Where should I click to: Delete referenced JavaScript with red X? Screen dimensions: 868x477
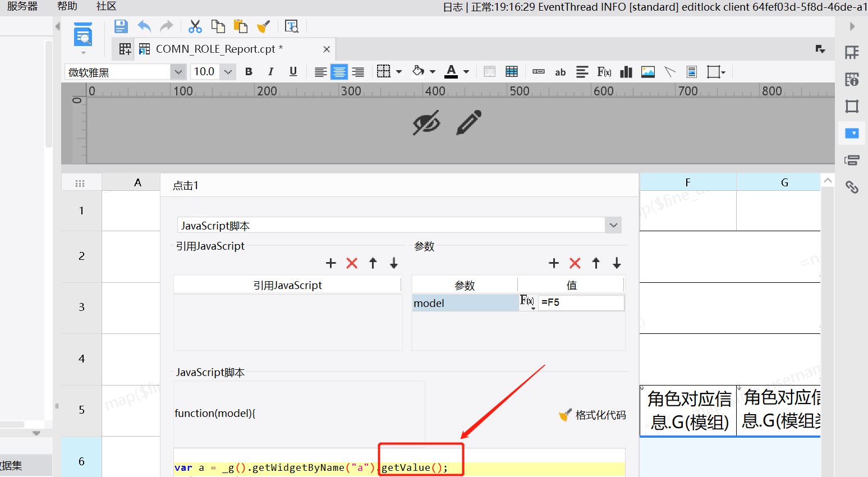(x=352, y=263)
